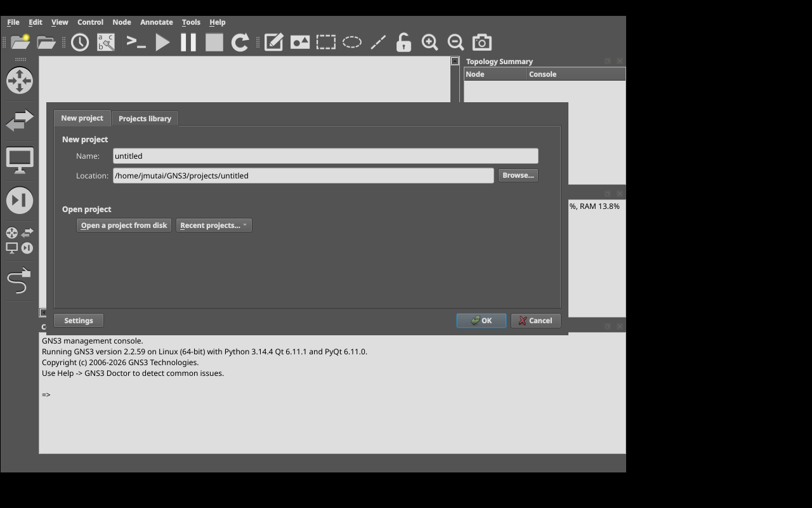Open console to all devices icon
The width and height of the screenshot is (812, 508).
136,43
